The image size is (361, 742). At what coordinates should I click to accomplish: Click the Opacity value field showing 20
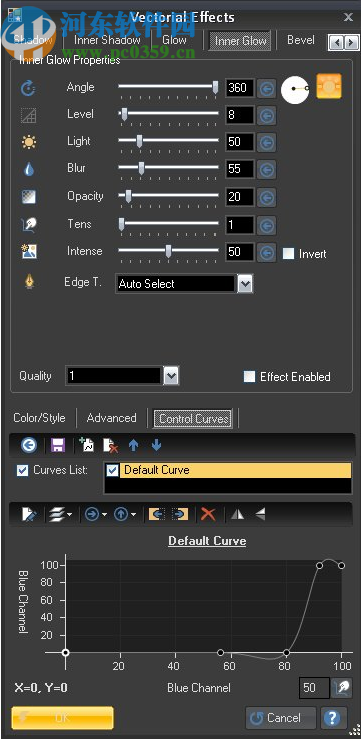point(240,197)
